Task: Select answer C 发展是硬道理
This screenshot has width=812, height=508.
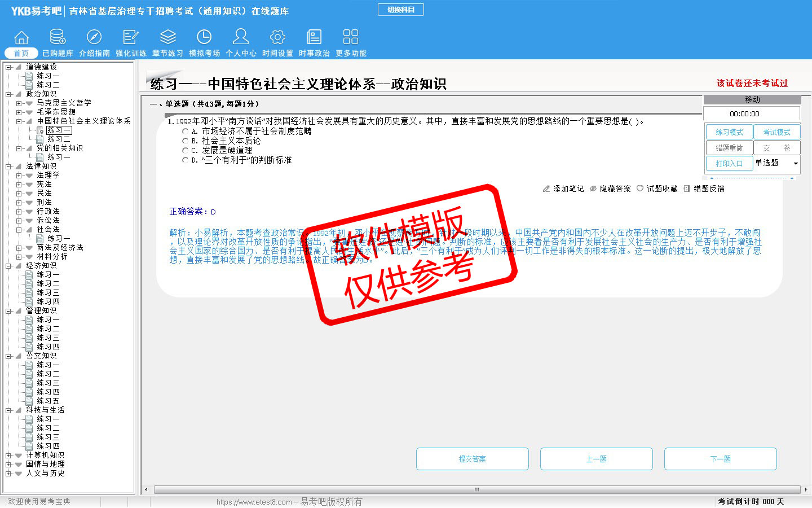Action: pos(185,151)
